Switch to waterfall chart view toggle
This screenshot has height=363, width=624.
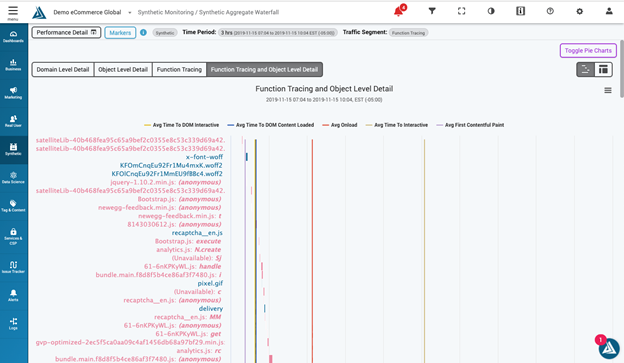[x=585, y=69]
